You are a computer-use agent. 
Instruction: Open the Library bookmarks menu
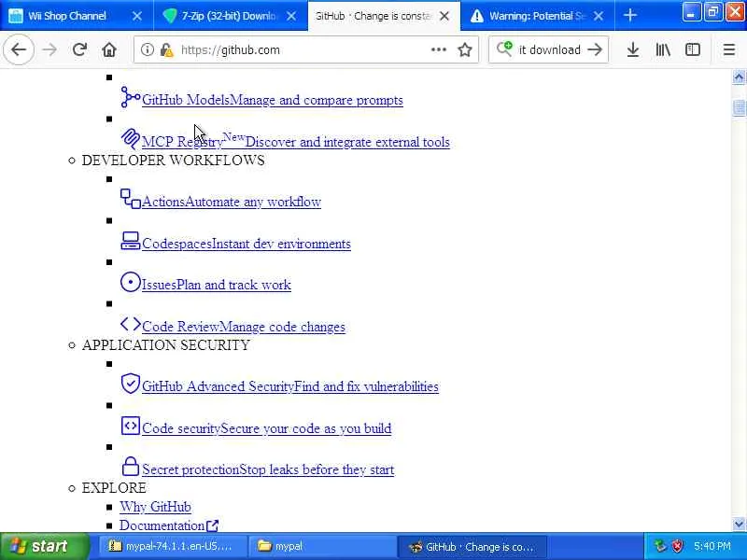click(x=663, y=49)
